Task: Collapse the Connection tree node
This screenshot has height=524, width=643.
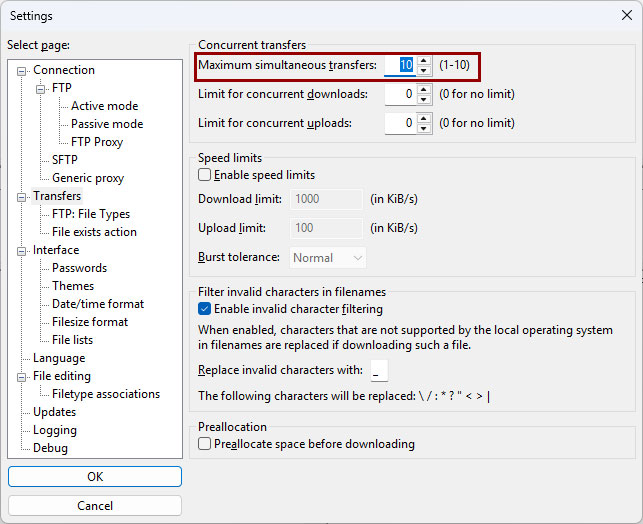Action: (x=21, y=72)
